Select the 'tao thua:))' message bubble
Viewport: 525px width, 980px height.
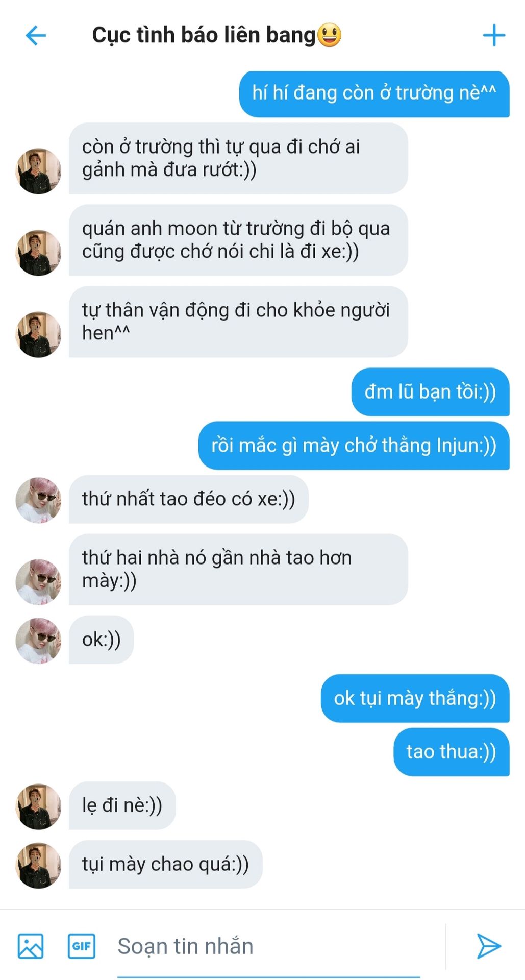(451, 752)
